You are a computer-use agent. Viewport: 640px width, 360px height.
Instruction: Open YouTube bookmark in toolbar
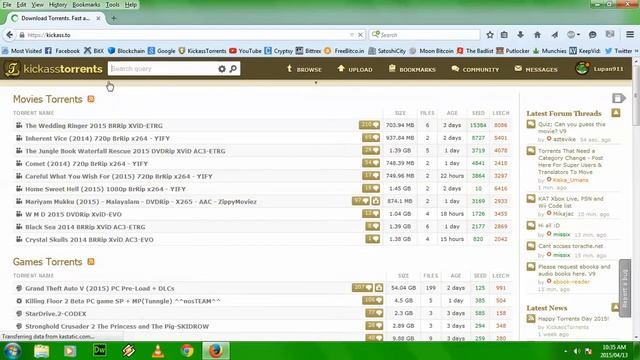point(245,51)
